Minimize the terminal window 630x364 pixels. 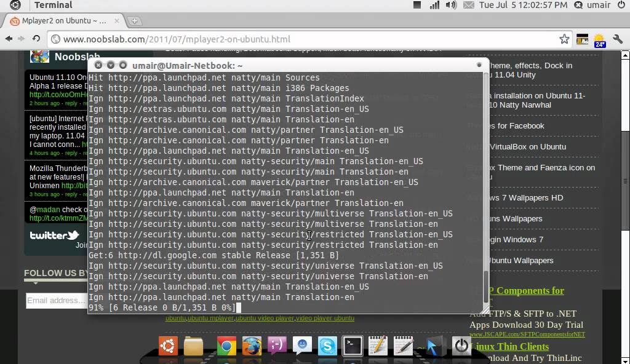pyautogui.click(x=111, y=65)
